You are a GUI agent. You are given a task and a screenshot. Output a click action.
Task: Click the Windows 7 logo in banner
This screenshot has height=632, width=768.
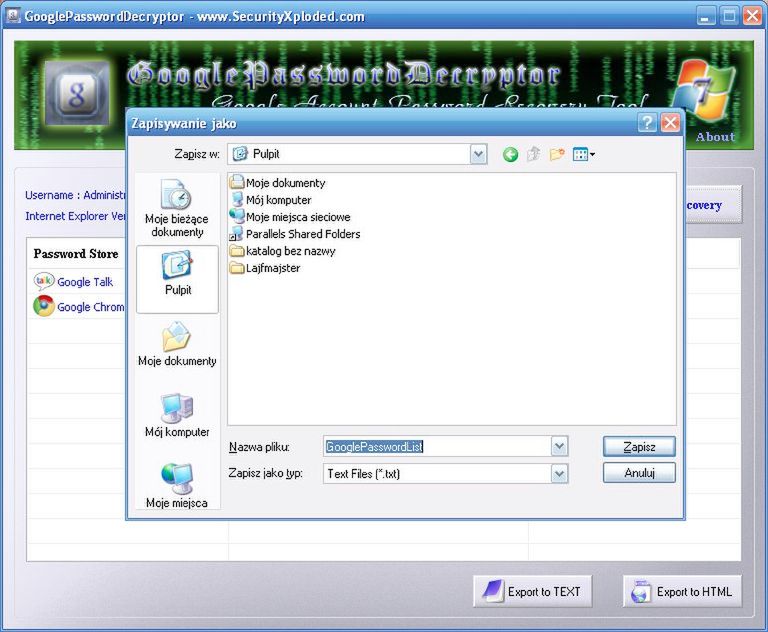coord(703,92)
